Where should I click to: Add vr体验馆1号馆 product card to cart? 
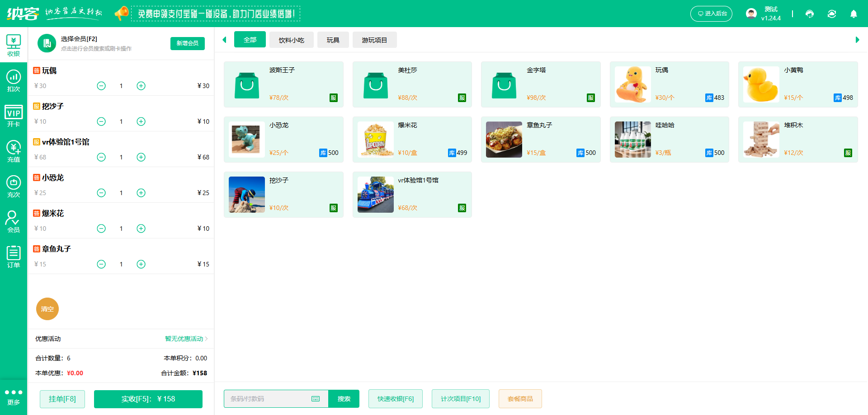(x=412, y=195)
